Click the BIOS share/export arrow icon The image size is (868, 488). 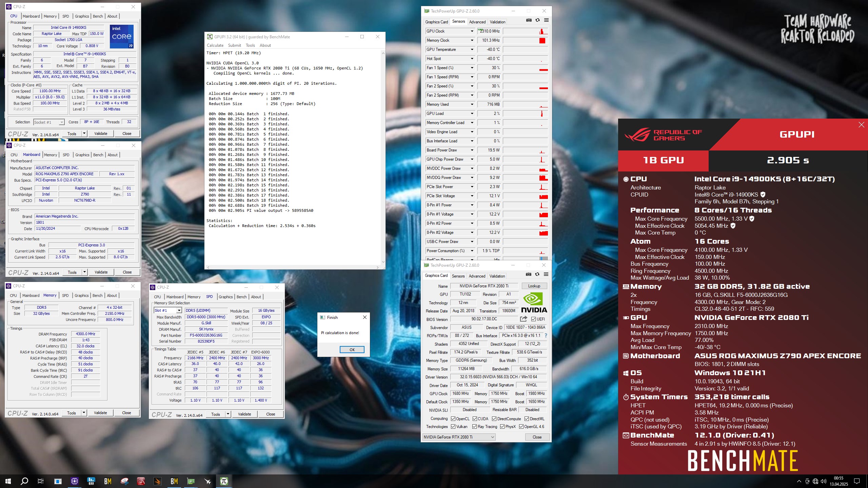click(524, 319)
